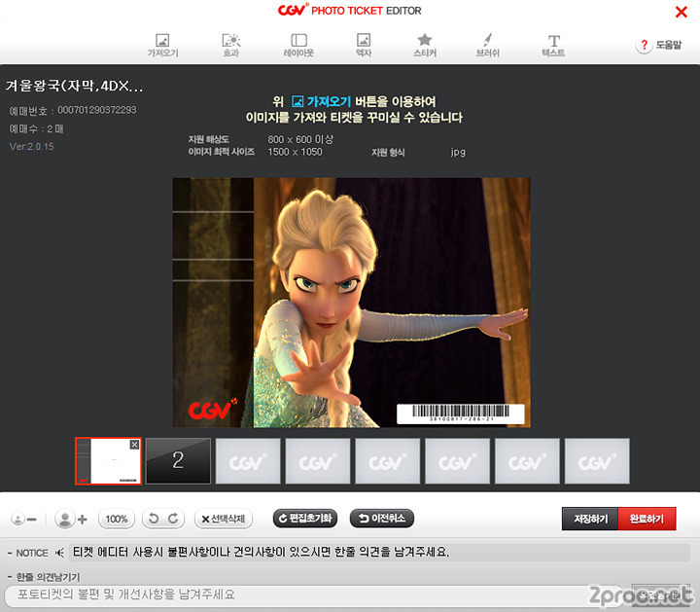Rotate image clockwise
The height and width of the screenshot is (612, 700).
[173, 519]
